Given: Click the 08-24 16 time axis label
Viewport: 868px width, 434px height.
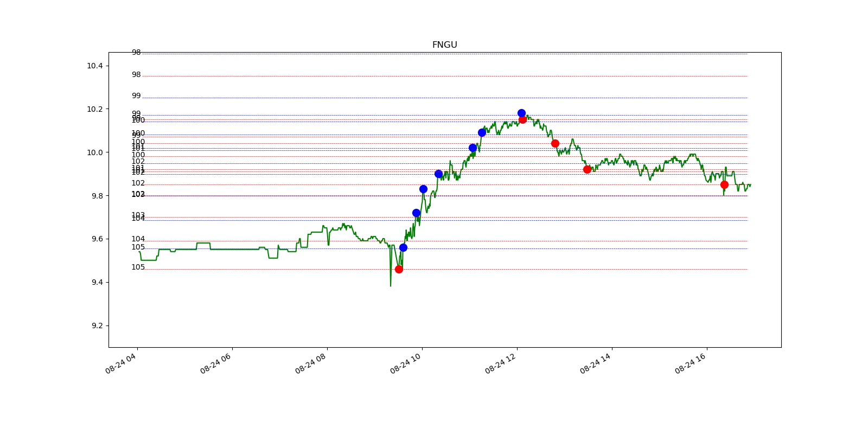Looking at the screenshot, I should tap(691, 363).
